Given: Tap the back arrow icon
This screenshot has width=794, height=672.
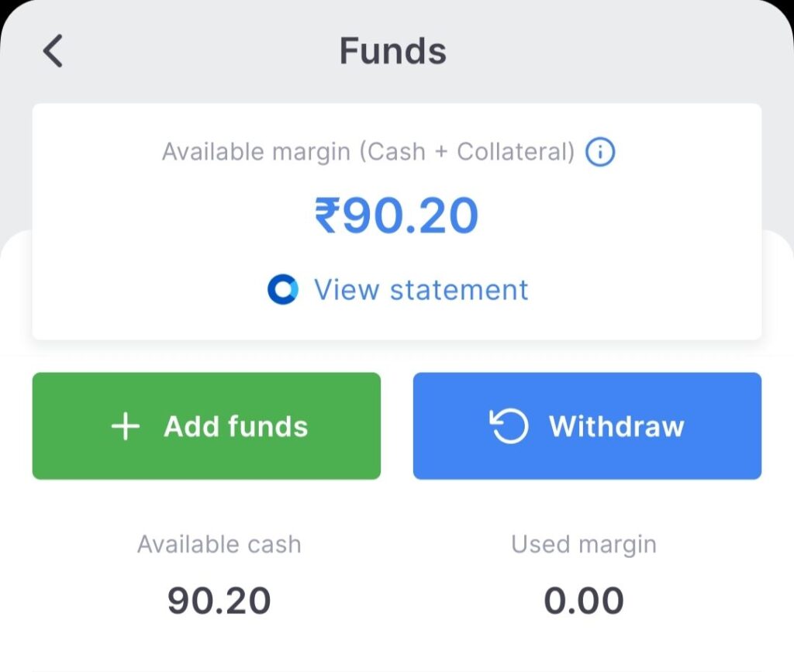Looking at the screenshot, I should [x=53, y=51].
